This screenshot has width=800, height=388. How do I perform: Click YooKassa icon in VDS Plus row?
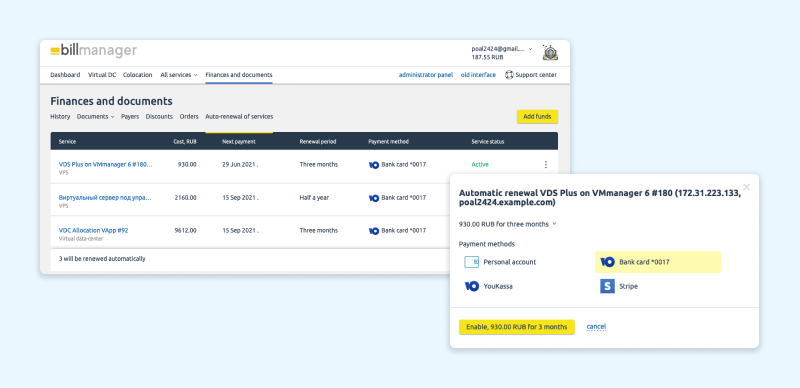[x=373, y=165]
